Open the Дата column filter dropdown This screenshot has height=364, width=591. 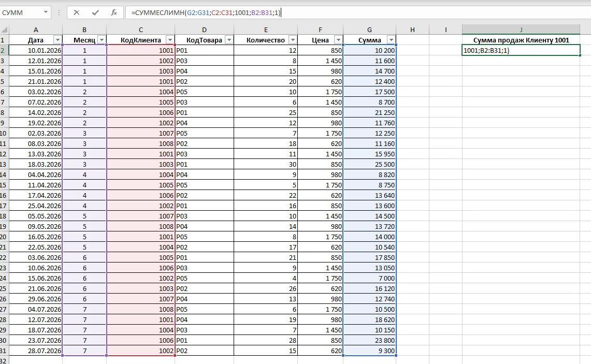coord(57,40)
